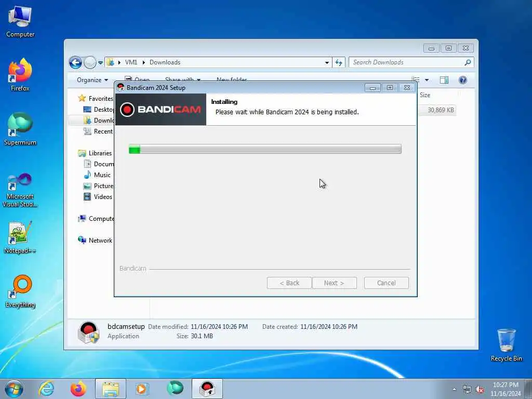
Task: Select Documents library
Action: coord(99,164)
